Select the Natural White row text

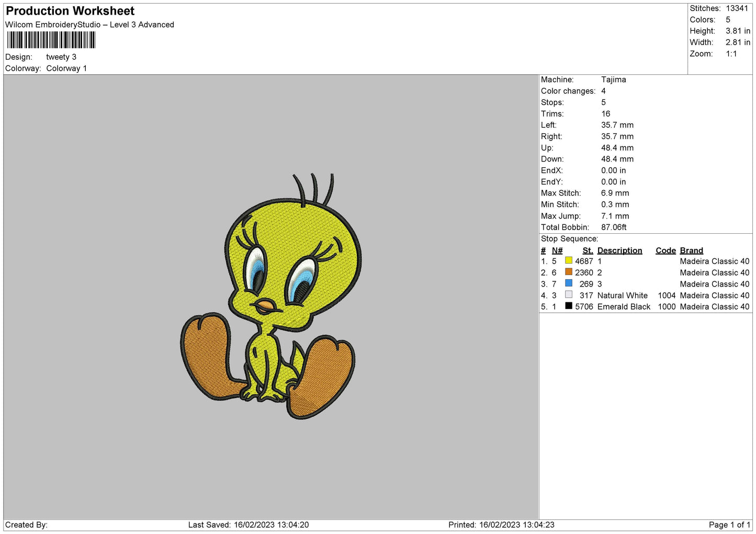[x=645, y=296]
